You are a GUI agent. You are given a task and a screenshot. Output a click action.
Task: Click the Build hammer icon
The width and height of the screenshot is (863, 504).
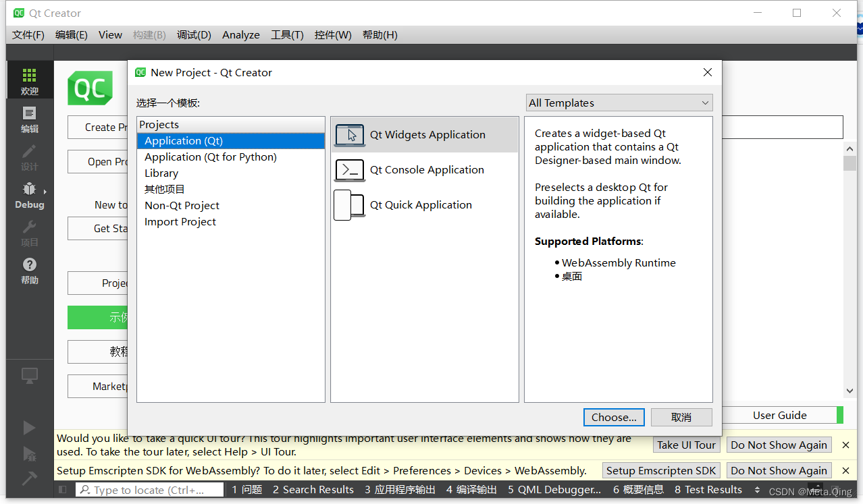click(x=29, y=478)
